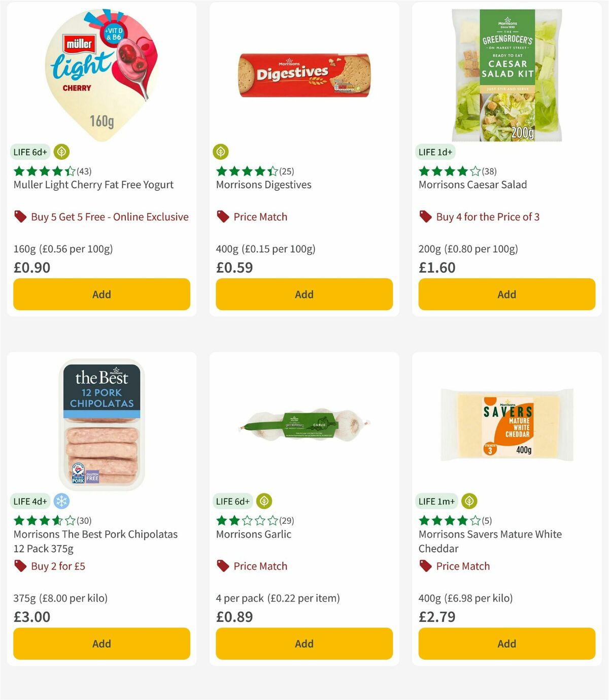Click the red price tag icon beside Price Match on Garlic

[222, 565]
